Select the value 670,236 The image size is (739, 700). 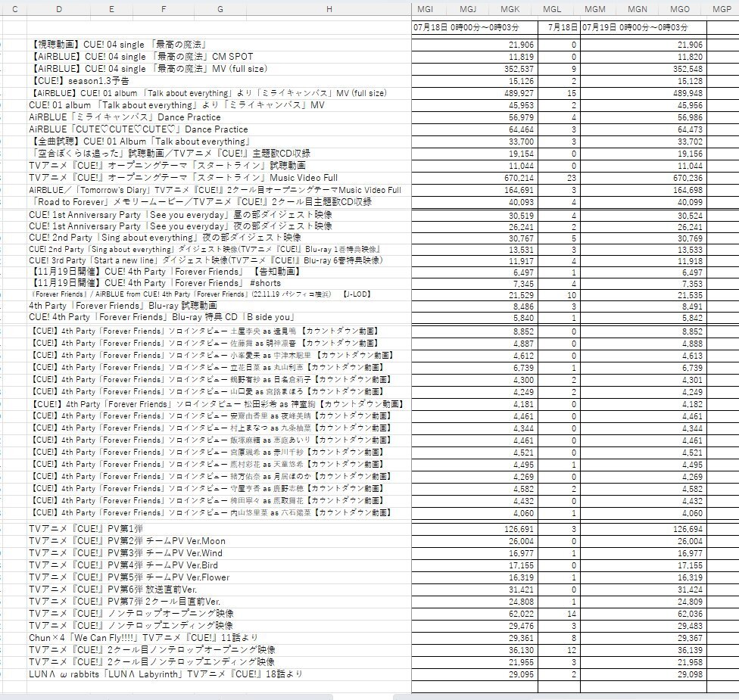click(x=688, y=178)
